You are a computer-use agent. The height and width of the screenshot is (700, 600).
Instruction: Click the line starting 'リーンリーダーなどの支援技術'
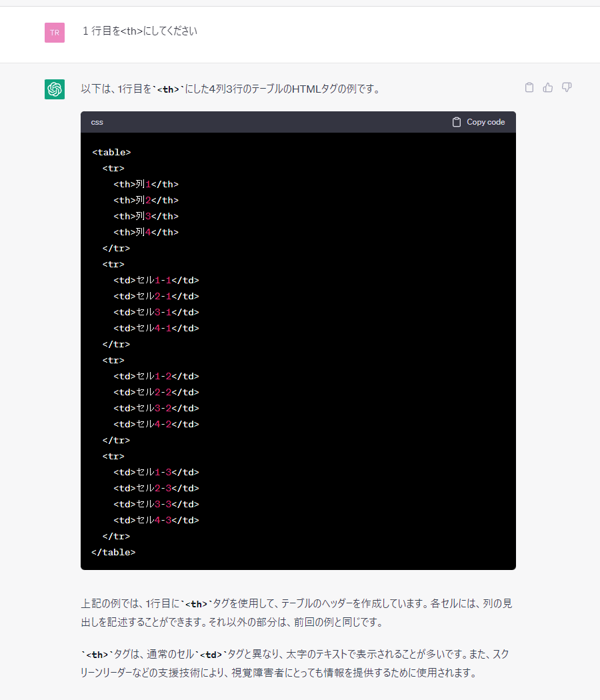click(x=279, y=673)
